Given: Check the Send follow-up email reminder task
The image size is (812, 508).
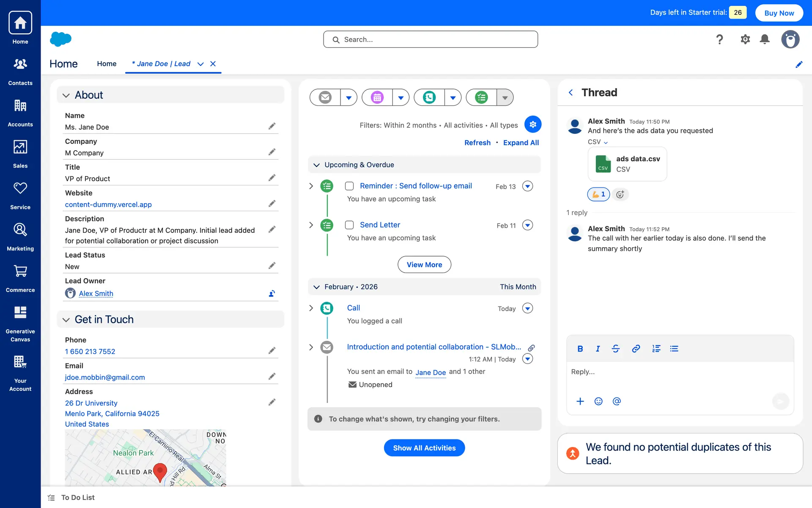Looking at the screenshot, I should pos(349,186).
